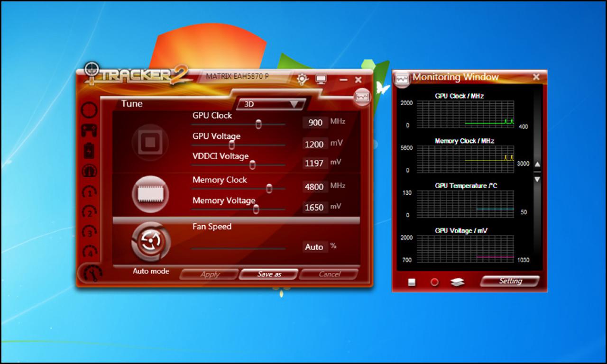Click the memory chip icon in Tune panel

[150, 193]
